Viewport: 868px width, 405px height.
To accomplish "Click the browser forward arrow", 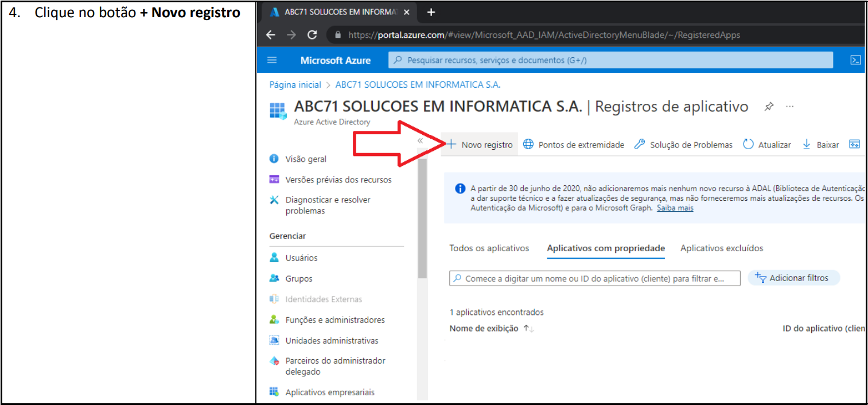I will click(291, 35).
